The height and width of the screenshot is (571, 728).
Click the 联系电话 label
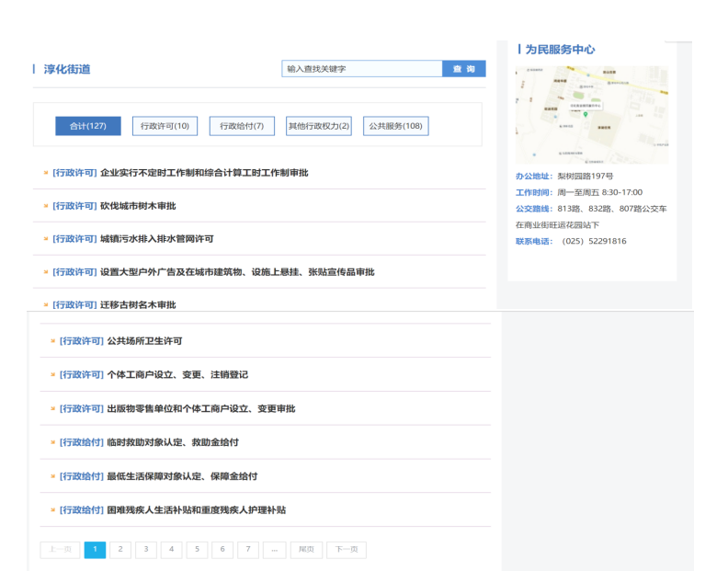[532, 241]
